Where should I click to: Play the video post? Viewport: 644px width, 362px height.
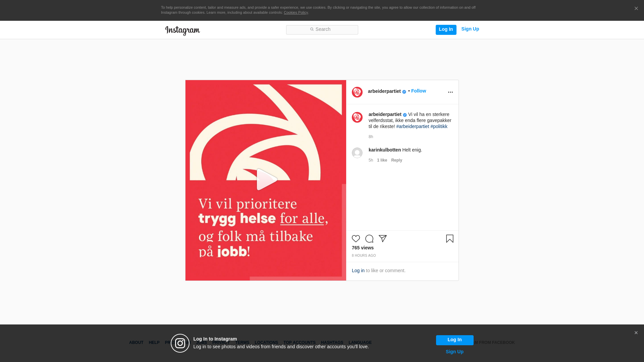tap(266, 180)
